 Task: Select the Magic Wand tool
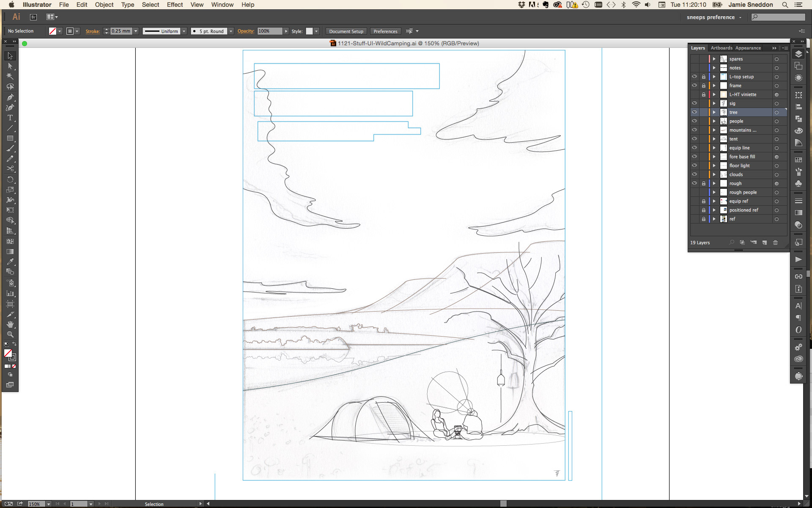10,76
